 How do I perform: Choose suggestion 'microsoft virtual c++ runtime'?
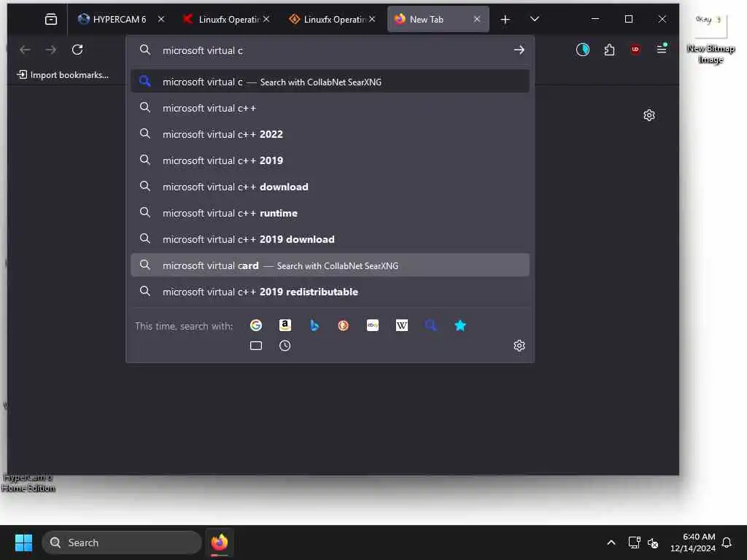tap(330, 213)
